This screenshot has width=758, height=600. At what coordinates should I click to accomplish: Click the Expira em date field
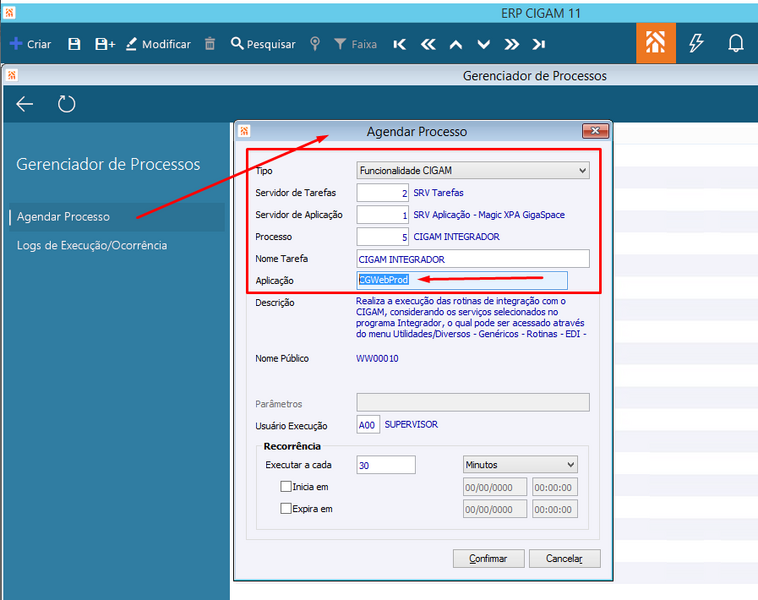pyautogui.click(x=495, y=509)
